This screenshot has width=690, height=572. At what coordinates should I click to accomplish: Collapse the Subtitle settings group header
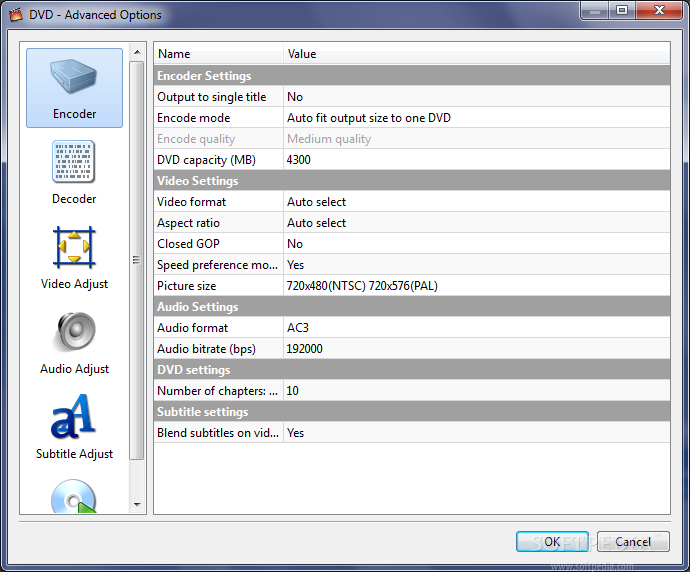coord(412,412)
